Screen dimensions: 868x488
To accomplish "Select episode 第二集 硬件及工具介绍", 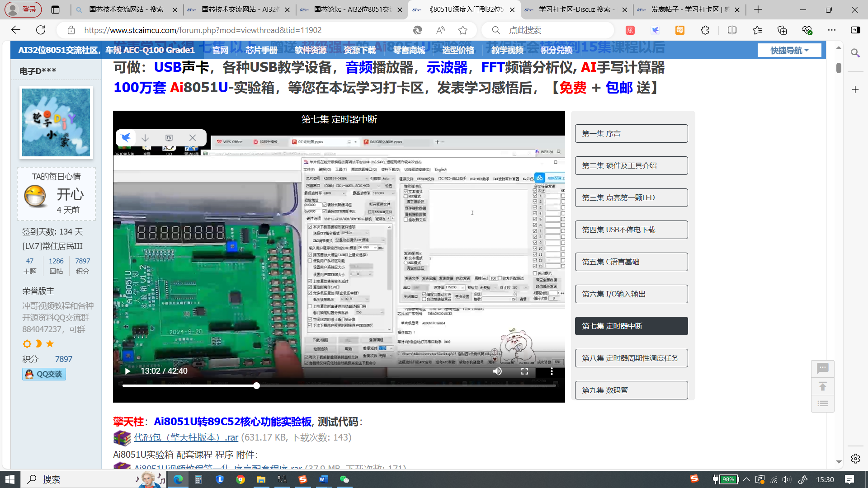I will tap(631, 165).
